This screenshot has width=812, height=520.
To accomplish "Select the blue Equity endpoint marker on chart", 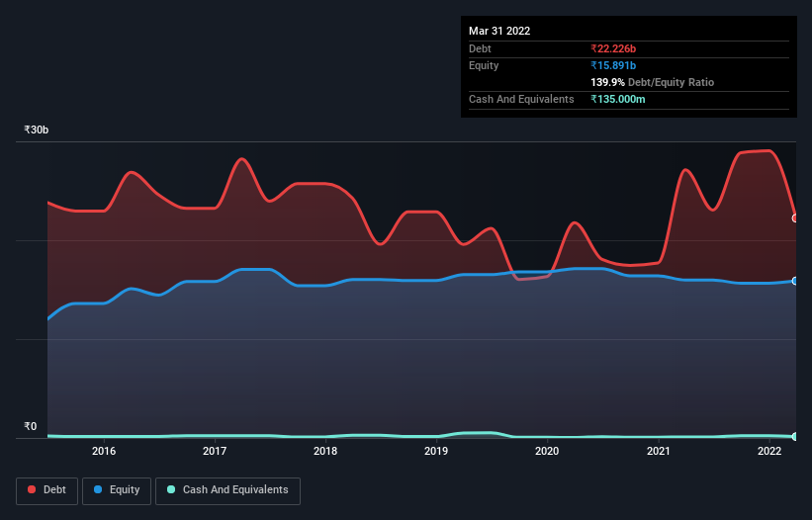I will coord(795,281).
